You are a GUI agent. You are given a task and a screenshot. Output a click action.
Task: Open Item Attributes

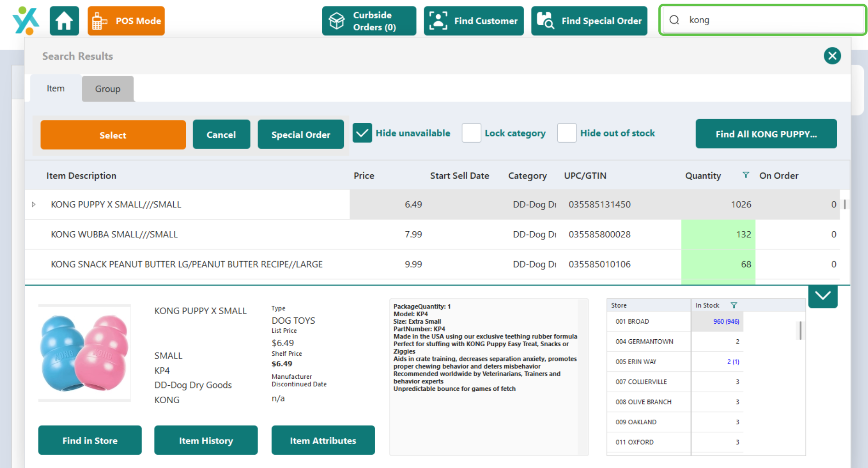[x=323, y=440]
